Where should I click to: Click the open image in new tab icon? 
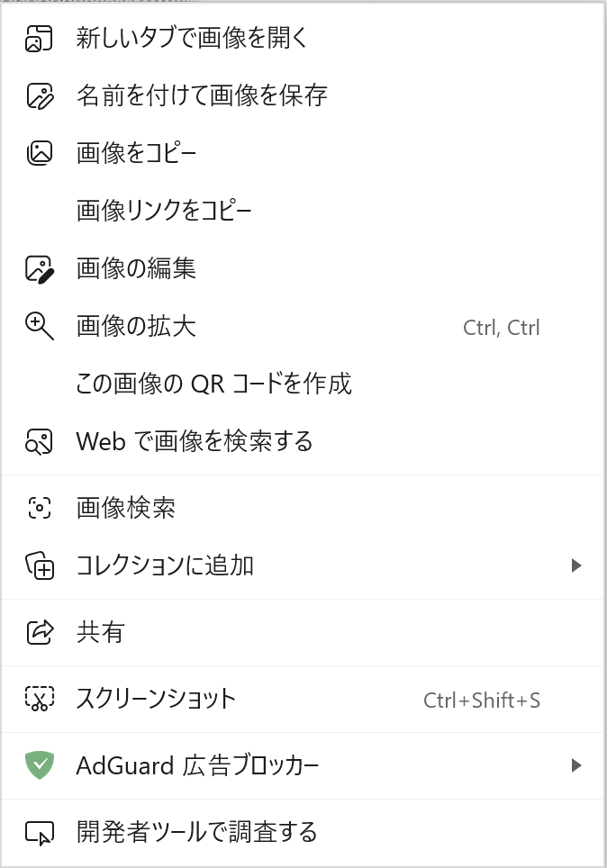[x=40, y=39]
